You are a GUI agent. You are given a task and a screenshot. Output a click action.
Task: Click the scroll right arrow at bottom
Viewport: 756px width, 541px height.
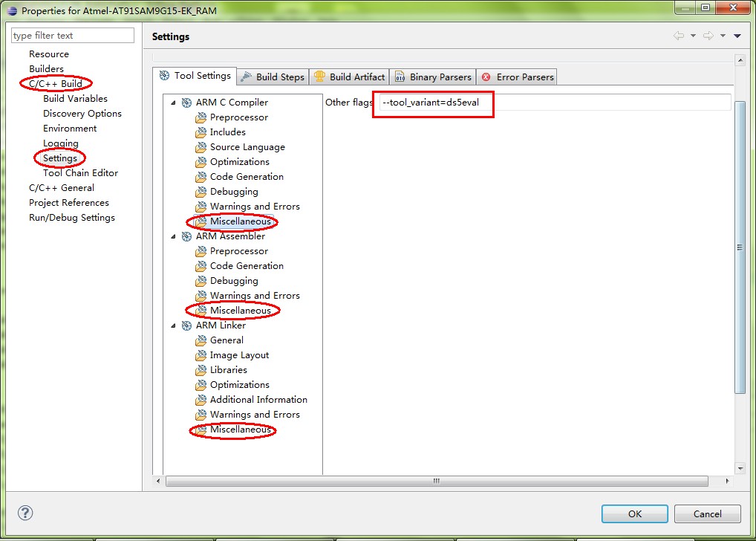tap(727, 481)
